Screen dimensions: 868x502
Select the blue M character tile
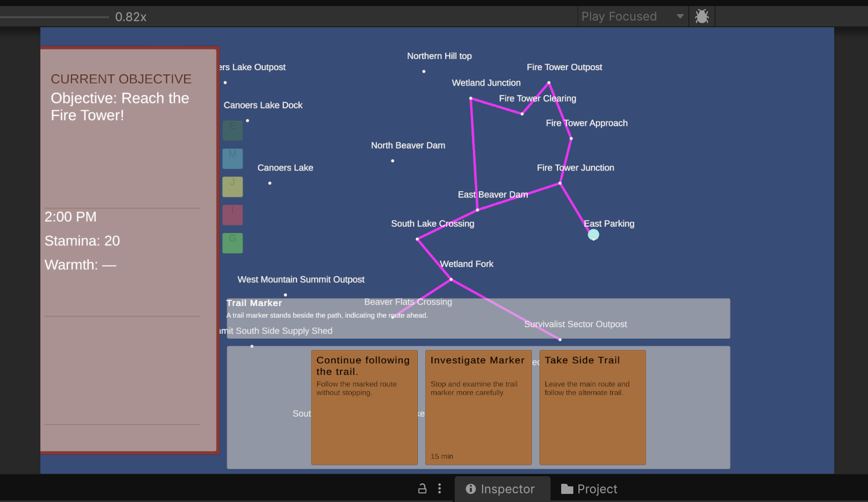coord(233,159)
